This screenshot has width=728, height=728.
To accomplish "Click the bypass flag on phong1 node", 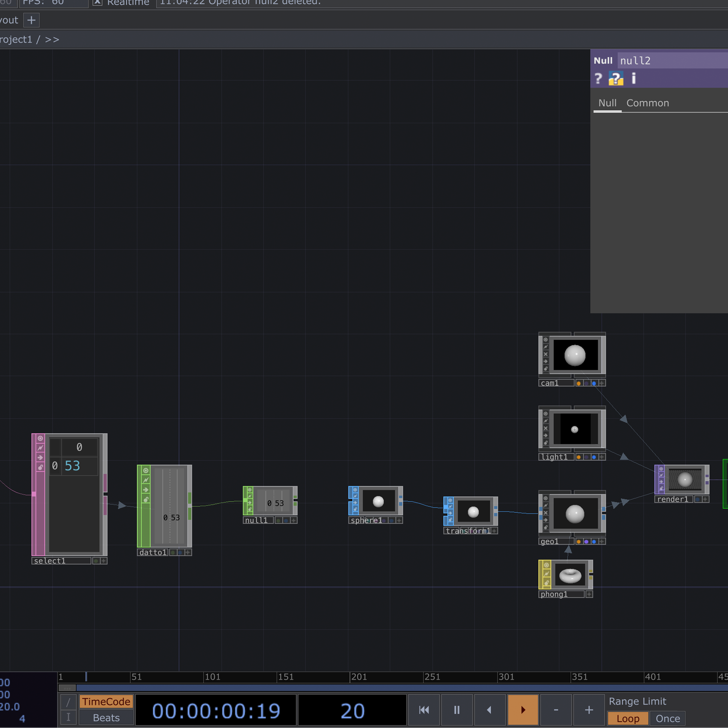I will [x=547, y=573].
